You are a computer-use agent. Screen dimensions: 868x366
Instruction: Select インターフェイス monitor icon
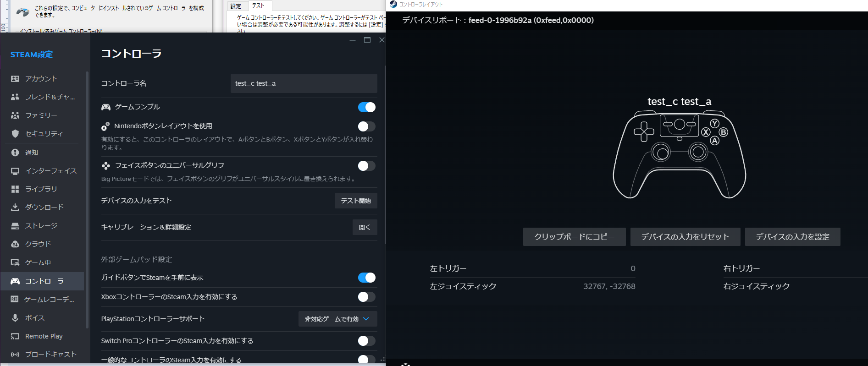pos(15,171)
